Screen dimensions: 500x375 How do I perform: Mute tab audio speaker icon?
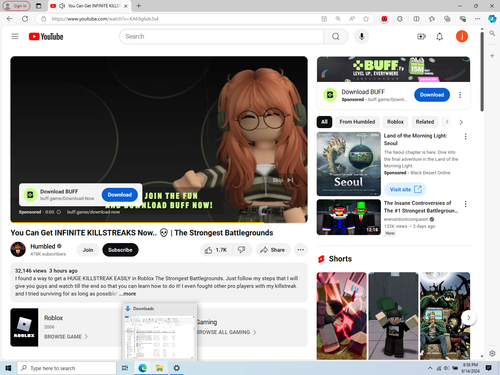[x=62, y=6]
